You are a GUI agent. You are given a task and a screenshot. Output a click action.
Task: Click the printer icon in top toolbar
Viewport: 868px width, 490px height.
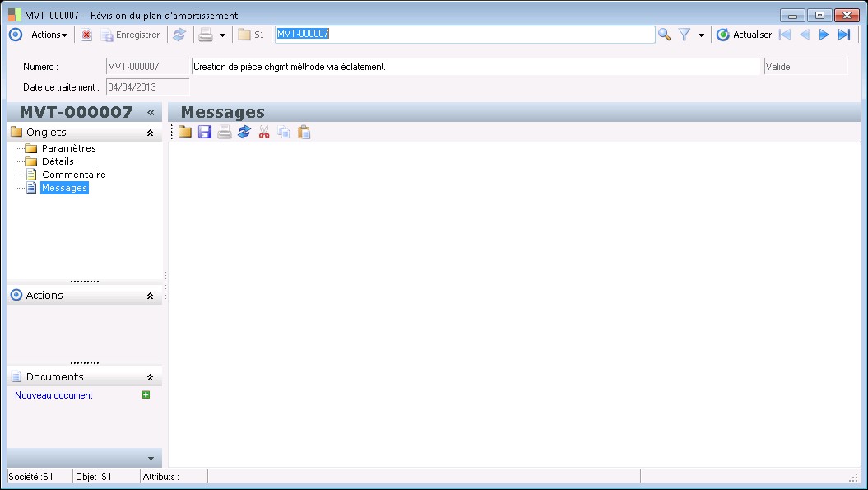tap(206, 35)
